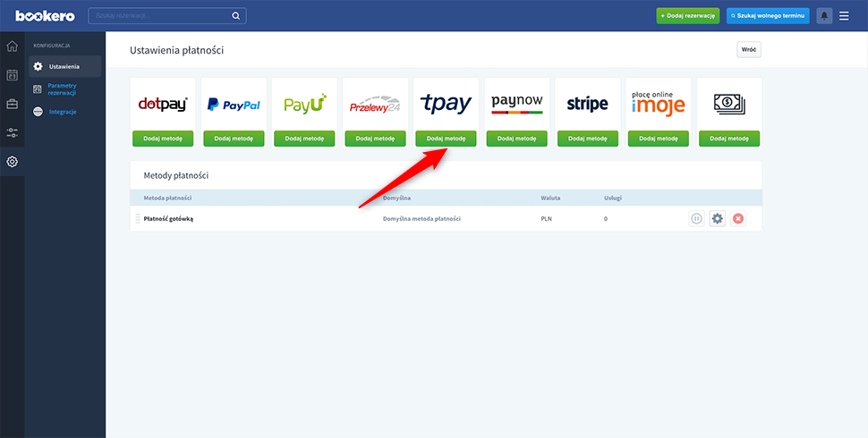Click the PayU logo
The height and width of the screenshot is (438, 868).
(x=304, y=104)
